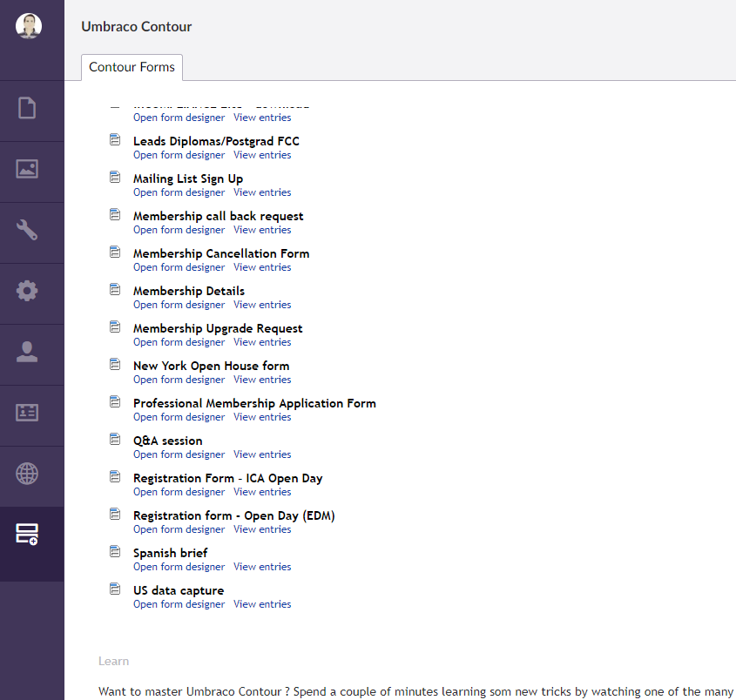Click the 'Umbraco Contour' page heading
Viewport: 736px width, 700px height.
(x=137, y=27)
